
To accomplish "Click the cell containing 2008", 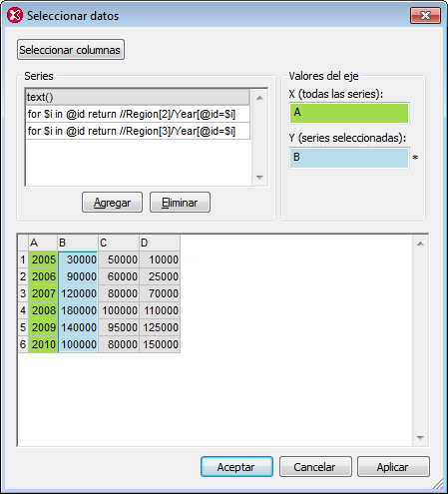I will coord(43,310).
